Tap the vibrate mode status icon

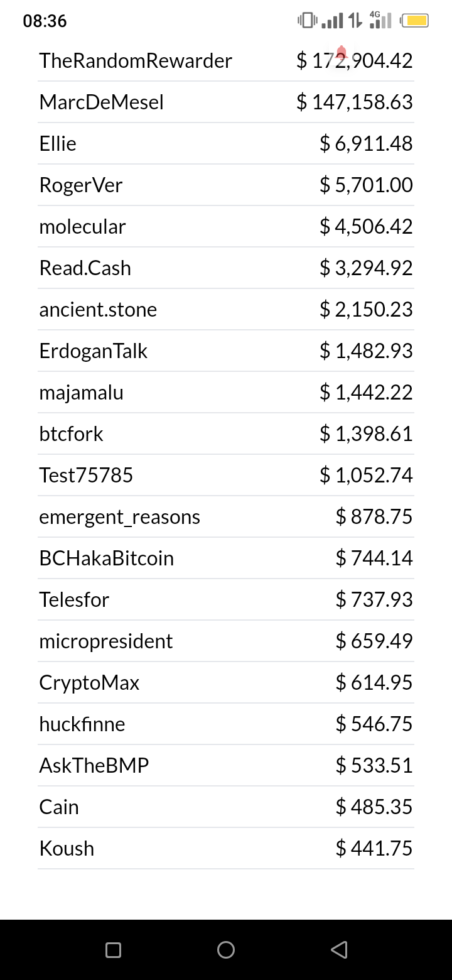307,21
